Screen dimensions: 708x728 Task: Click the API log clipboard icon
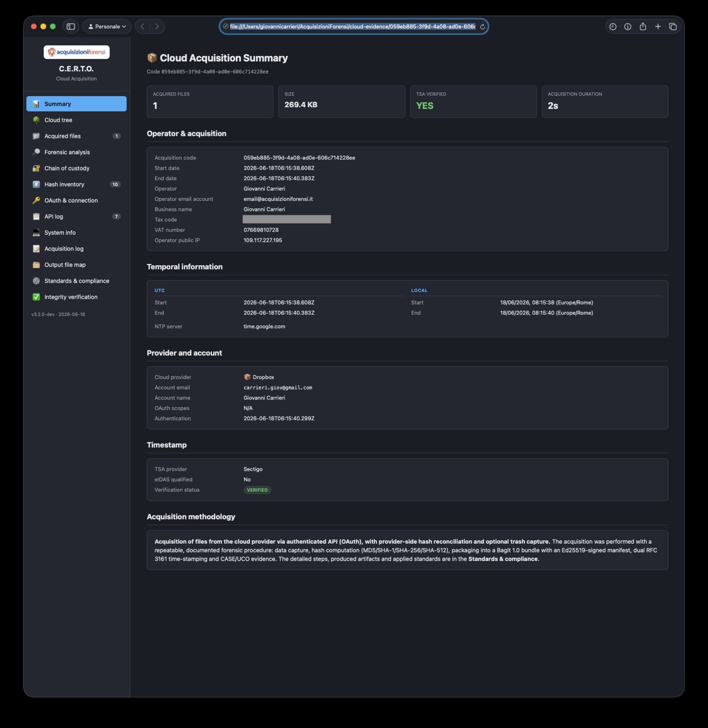pos(36,216)
